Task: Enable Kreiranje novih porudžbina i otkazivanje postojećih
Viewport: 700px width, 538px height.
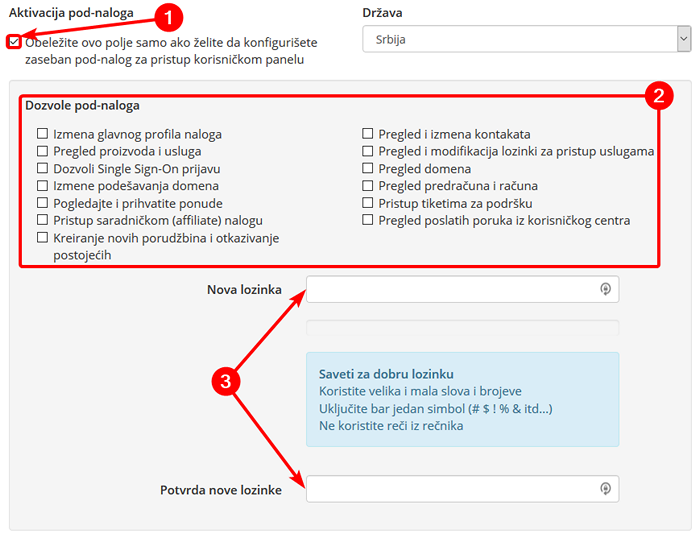Action: (42, 237)
